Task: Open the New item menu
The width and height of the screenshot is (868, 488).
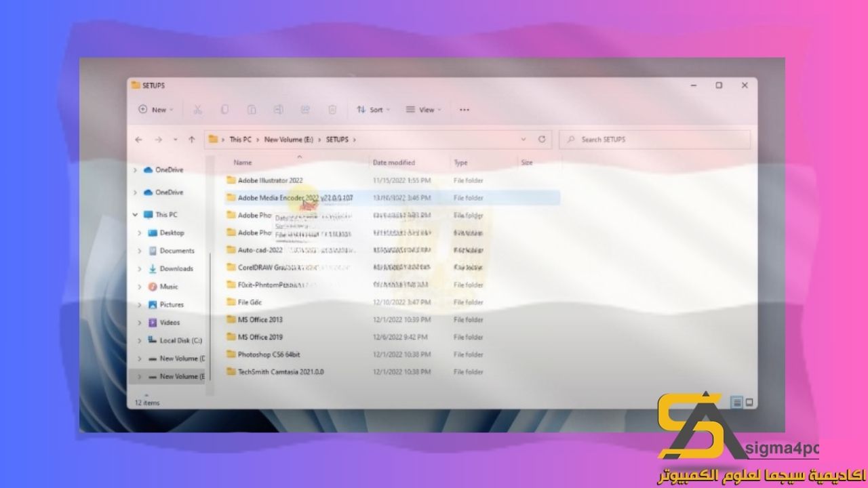Action: [x=155, y=109]
